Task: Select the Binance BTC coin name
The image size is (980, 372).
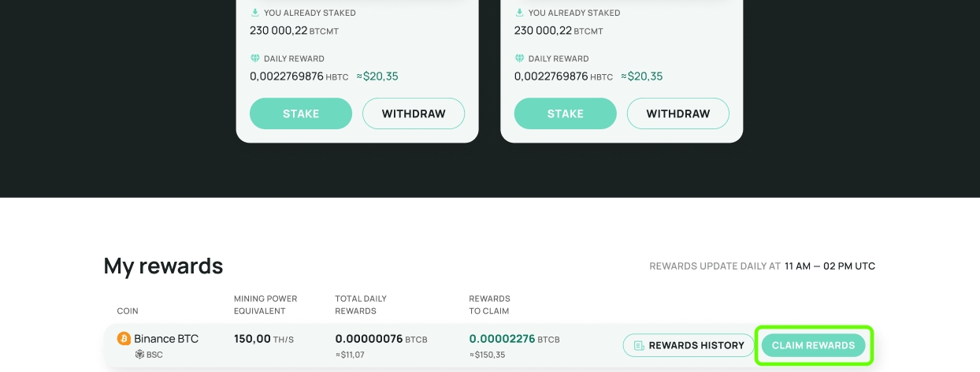Action: (x=166, y=339)
